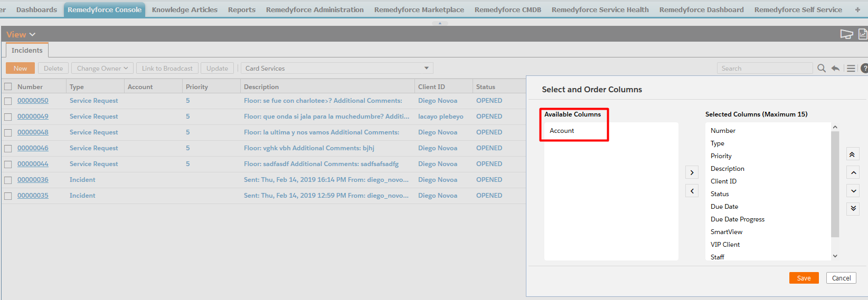Check the box for incident 00000050

click(x=8, y=101)
